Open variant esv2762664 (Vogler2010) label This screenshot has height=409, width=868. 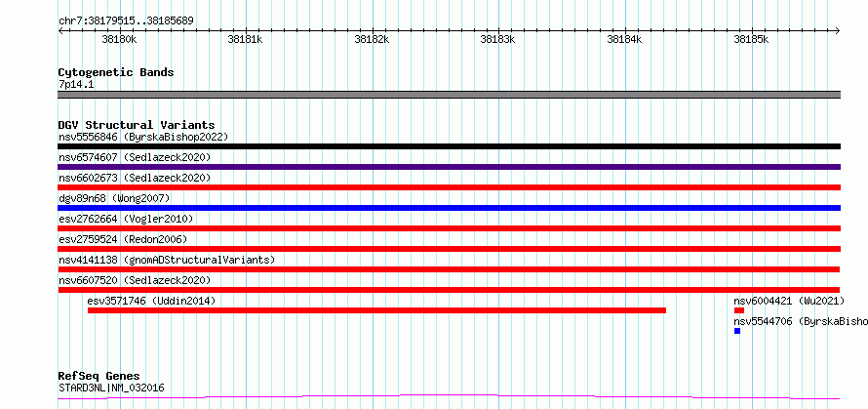pos(126,219)
